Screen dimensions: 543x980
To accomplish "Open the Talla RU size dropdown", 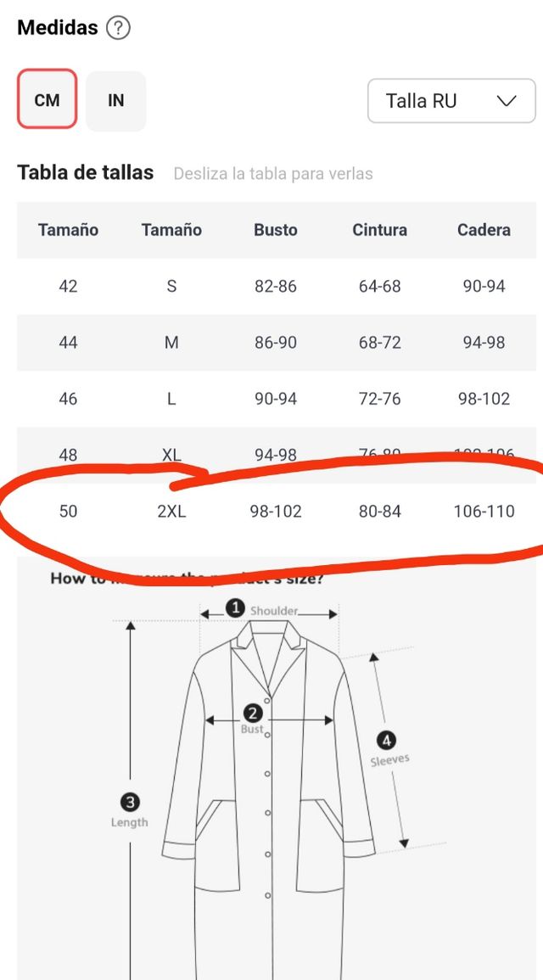I will click(451, 101).
